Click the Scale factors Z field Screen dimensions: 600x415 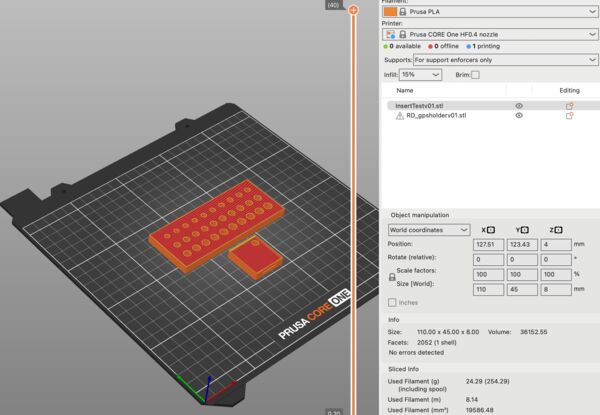tap(556, 275)
